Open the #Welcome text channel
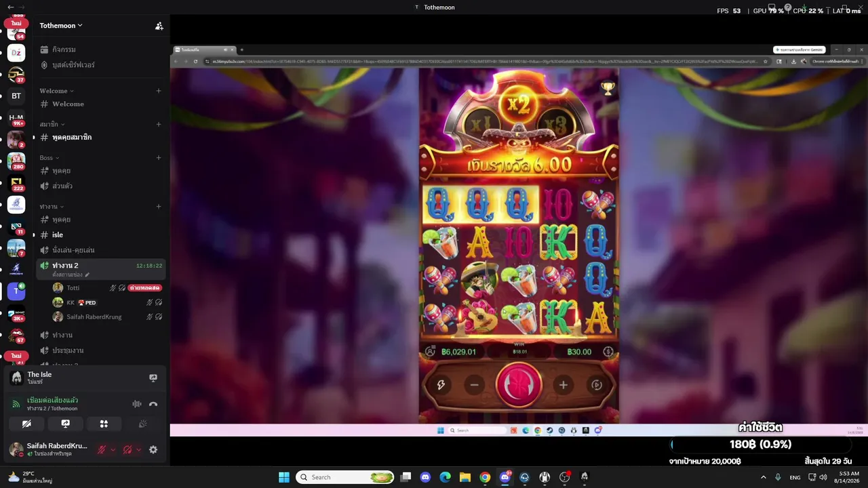Viewport: 868px width, 488px height. click(100, 104)
